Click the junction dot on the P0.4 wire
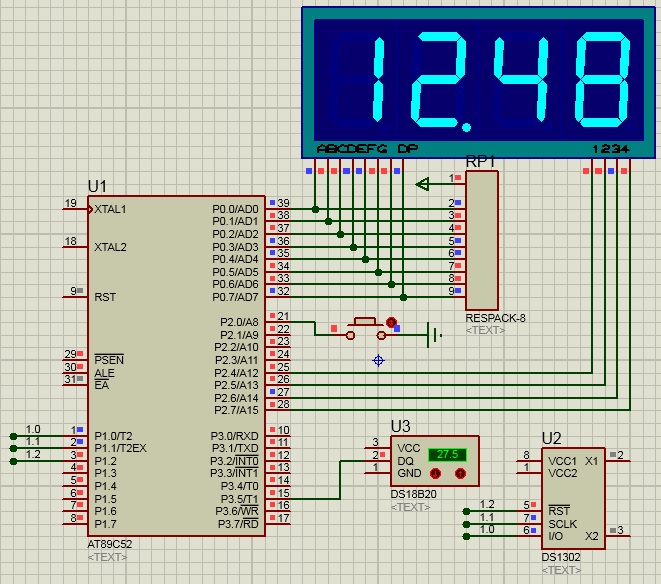This screenshot has height=584, width=661. tap(365, 259)
